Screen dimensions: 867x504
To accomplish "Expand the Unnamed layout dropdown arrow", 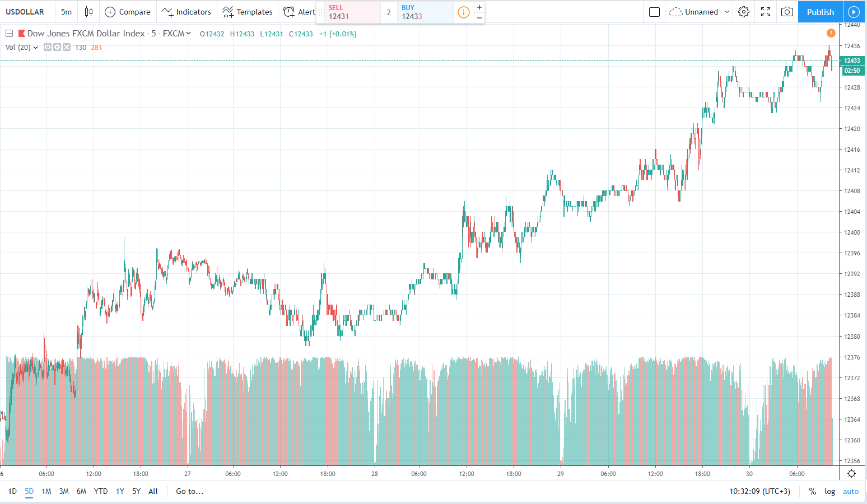I will coord(727,12).
